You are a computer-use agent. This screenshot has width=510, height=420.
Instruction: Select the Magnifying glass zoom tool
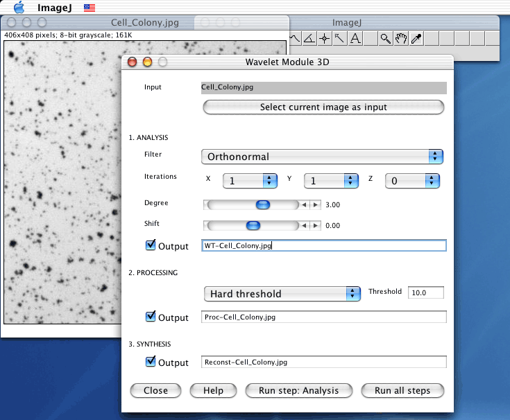(385, 39)
